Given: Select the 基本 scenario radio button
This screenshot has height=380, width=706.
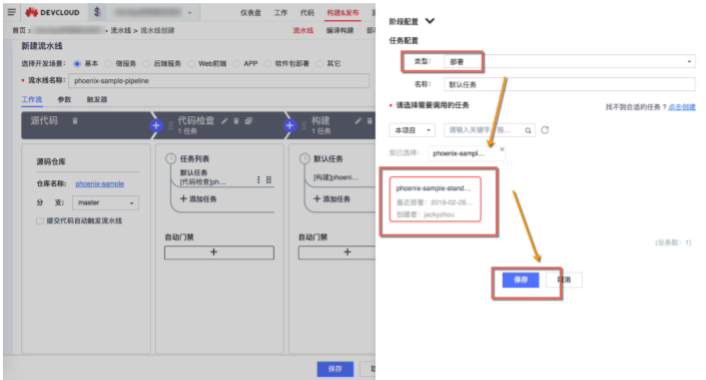Looking at the screenshot, I should [77, 63].
